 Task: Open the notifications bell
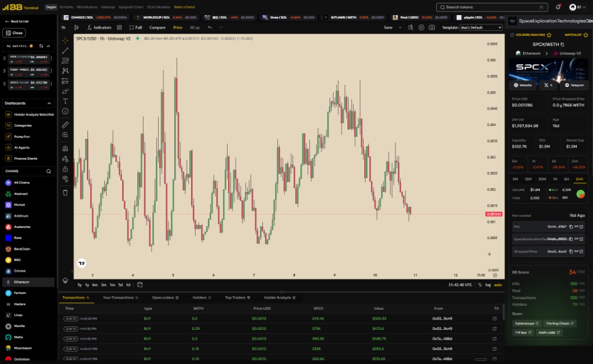point(558,7)
